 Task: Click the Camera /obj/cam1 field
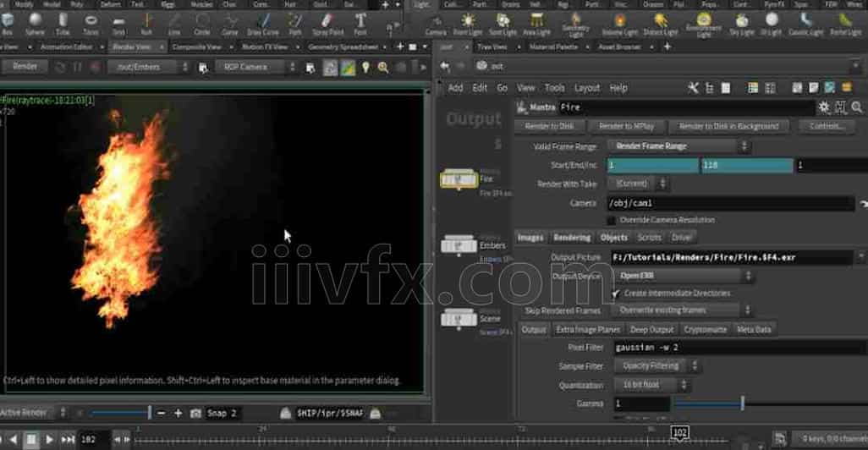[x=731, y=203]
